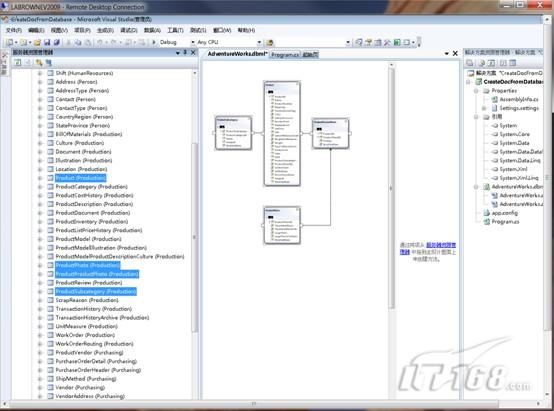Open the Any CPU platform dropdown

(259, 42)
